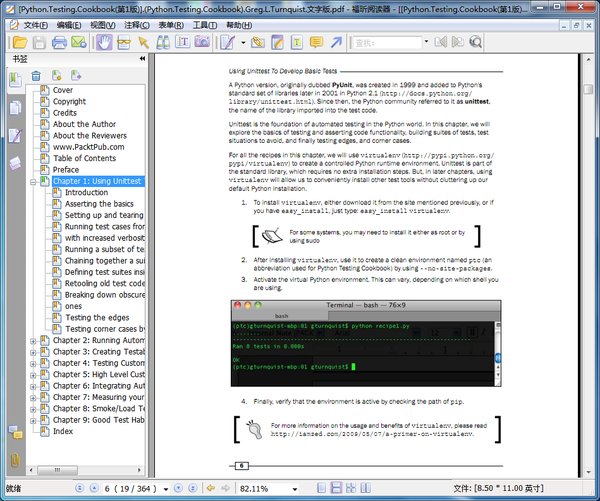Activate the Select Text tool
Screen dimensions: 600x501
tap(183, 42)
